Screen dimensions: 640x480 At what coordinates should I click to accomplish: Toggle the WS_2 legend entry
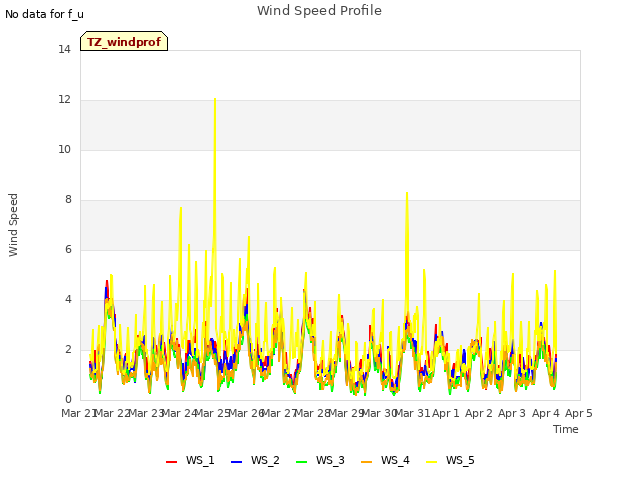click(x=255, y=460)
